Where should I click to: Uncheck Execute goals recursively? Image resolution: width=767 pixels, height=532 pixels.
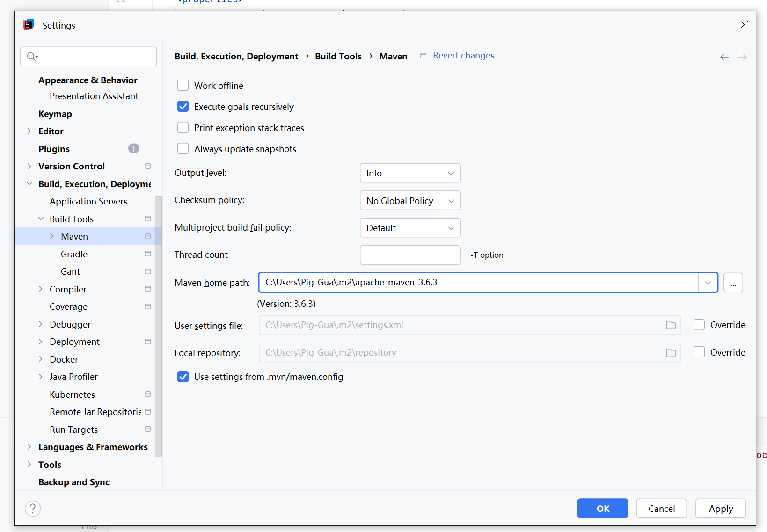(x=183, y=107)
